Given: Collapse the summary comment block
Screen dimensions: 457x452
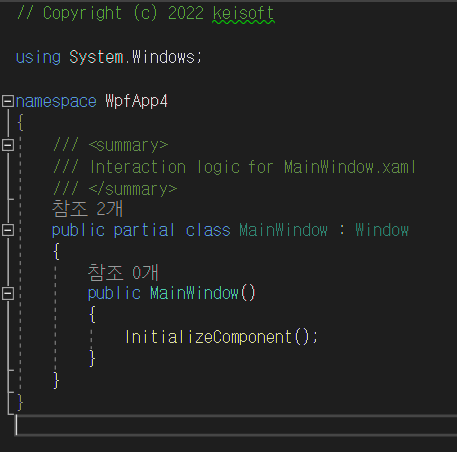Looking at the screenshot, I should point(8,145).
